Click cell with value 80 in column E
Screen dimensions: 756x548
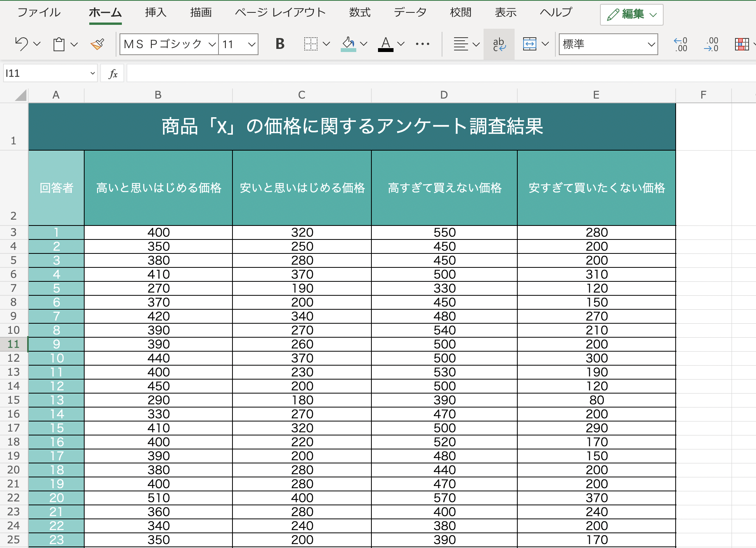(x=596, y=400)
